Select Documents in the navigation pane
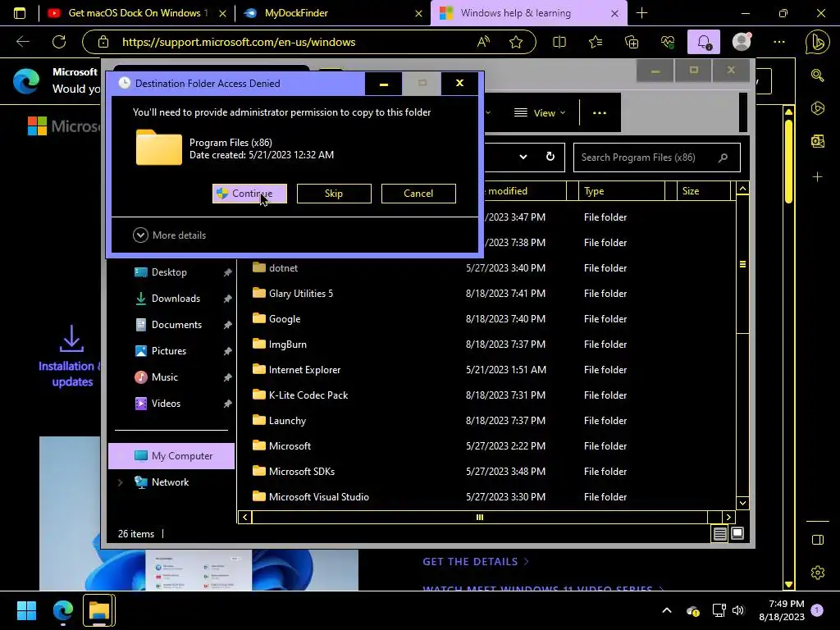This screenshot has width=840, height=630. tap(176, 325)
